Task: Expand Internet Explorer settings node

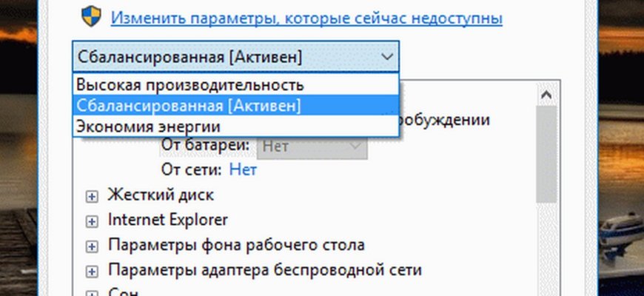Action: (x=92, y=222)
